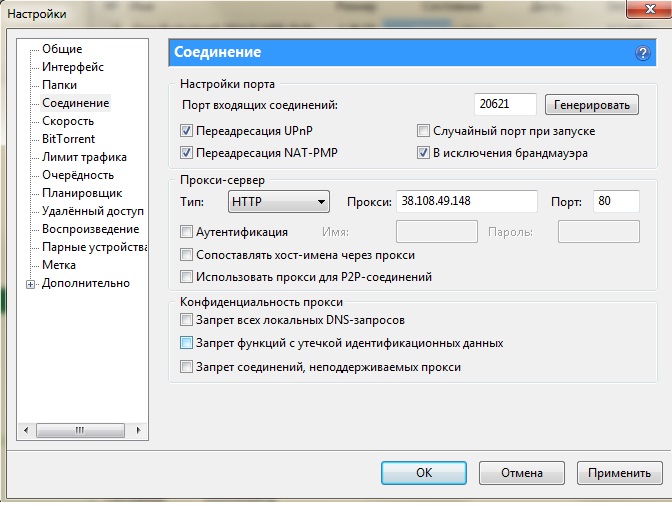Image resolution: width=672 pixels, height=506 pixels.
Task: Disable Переадресация NAT-PMP checkbox
Action: pos(186,153)
